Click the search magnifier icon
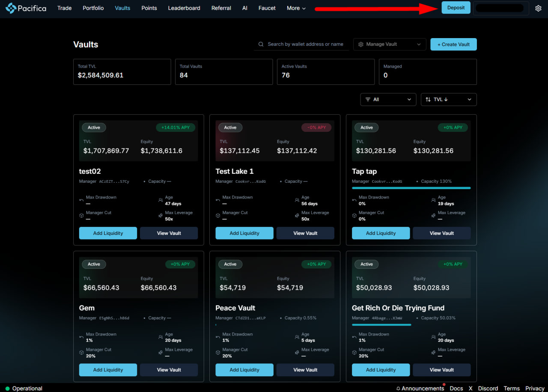Viewport: 548px width, 392px height. pyautogui.click(x=261, y=44)
